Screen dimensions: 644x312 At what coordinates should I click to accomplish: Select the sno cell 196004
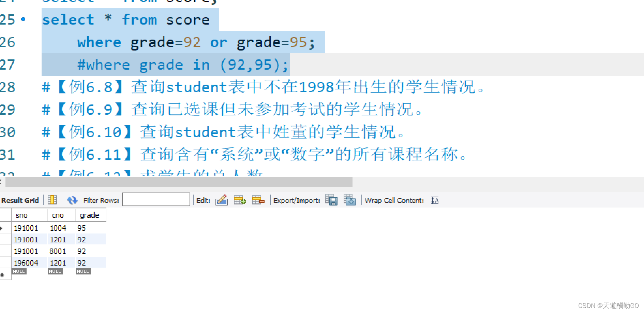(x=29, y=263)
